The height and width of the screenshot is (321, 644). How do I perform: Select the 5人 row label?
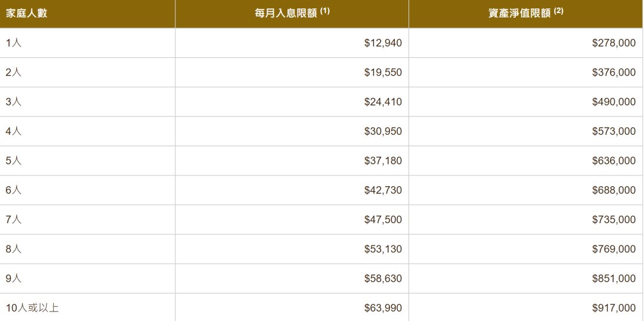pos(14,160)
